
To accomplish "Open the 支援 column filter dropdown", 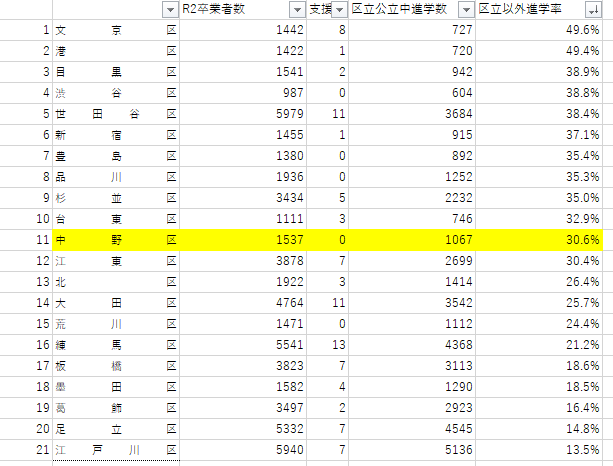I will click(339, 10).
